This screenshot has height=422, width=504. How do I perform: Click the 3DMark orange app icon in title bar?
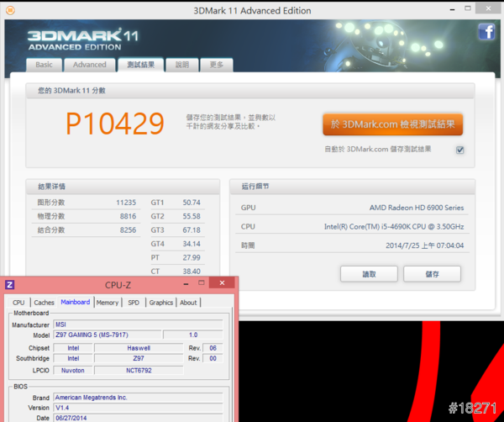(x=10, y=10)
